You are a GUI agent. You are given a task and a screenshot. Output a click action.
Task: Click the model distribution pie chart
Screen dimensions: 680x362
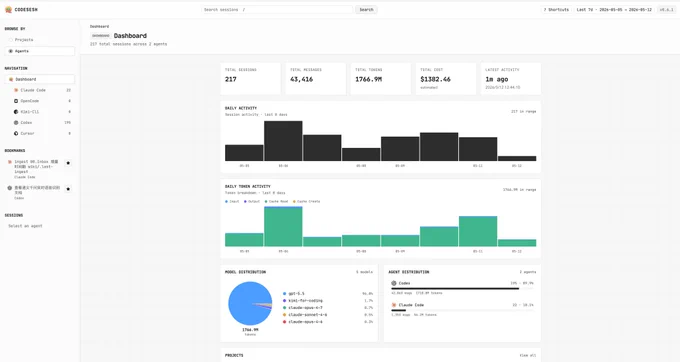pos(250,303)
